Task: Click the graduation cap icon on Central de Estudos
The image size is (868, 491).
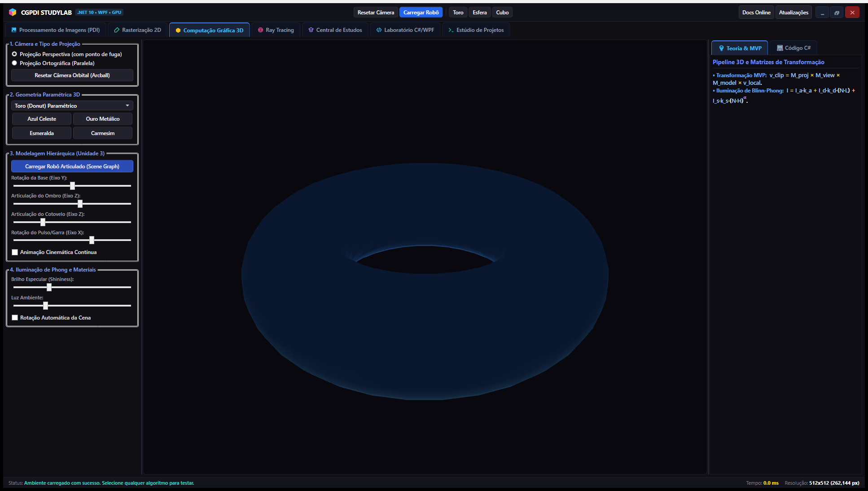Action: click(311, 30)
